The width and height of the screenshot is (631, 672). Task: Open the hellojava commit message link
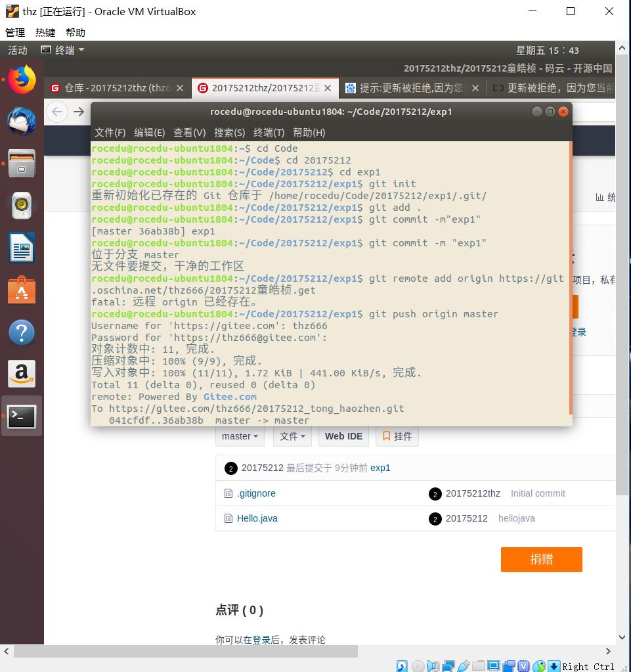[x=516, y=518]
